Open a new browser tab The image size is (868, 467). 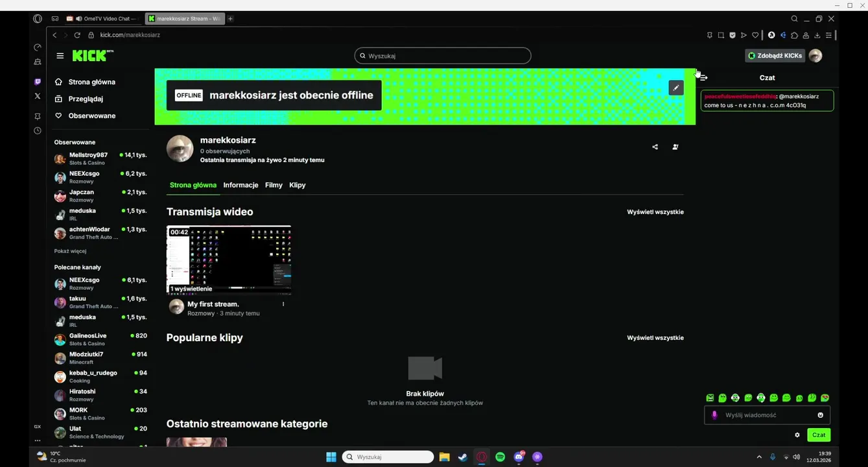230,19
